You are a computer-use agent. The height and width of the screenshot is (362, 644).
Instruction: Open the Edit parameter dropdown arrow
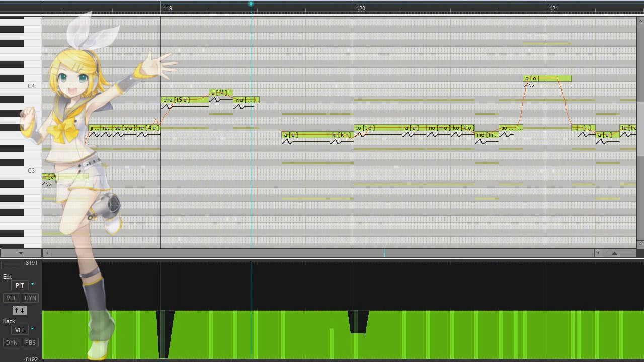pos(33,285)
